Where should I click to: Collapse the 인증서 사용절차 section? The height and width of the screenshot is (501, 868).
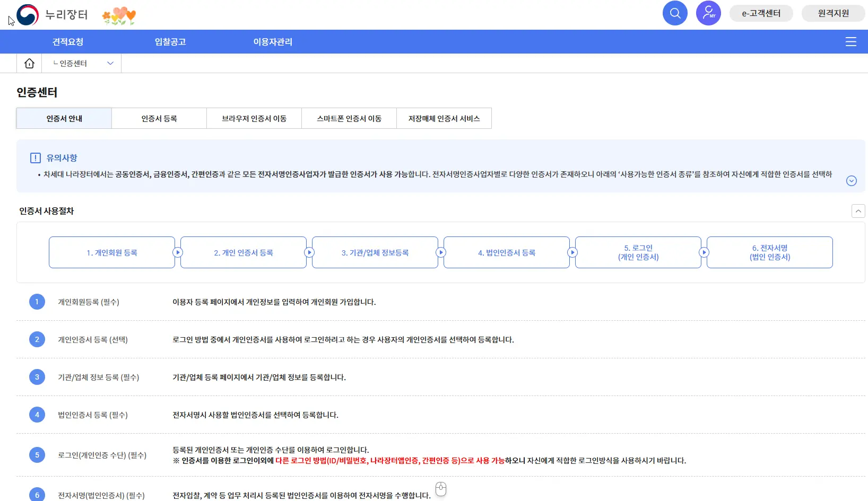click(x=858, y=211)
